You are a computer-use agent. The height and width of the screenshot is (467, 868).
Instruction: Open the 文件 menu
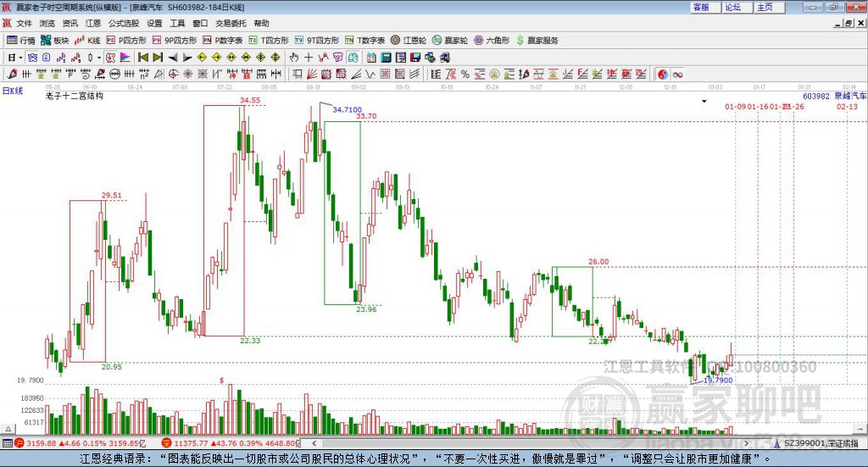click(x=24, y=23)
